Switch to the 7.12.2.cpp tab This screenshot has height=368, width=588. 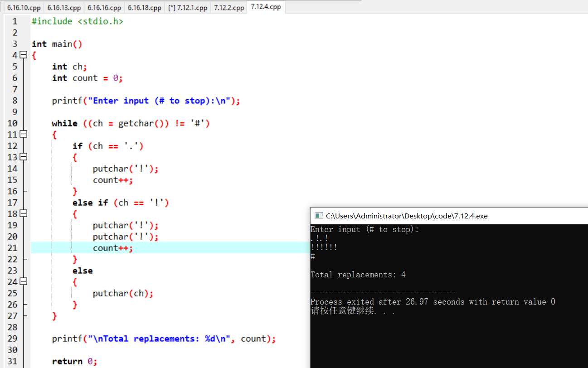tap(229, 8)
